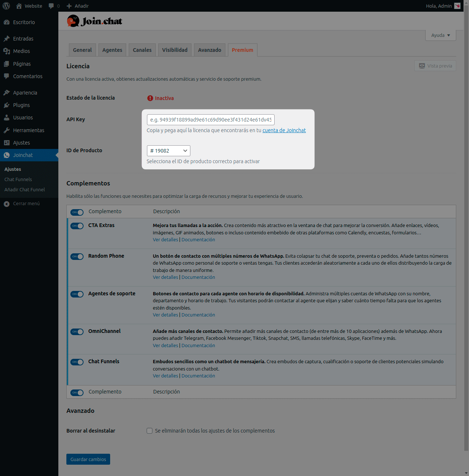
Task: Open Medios in the sidebar
Action: pyautogui.click(x=21, y=51)
